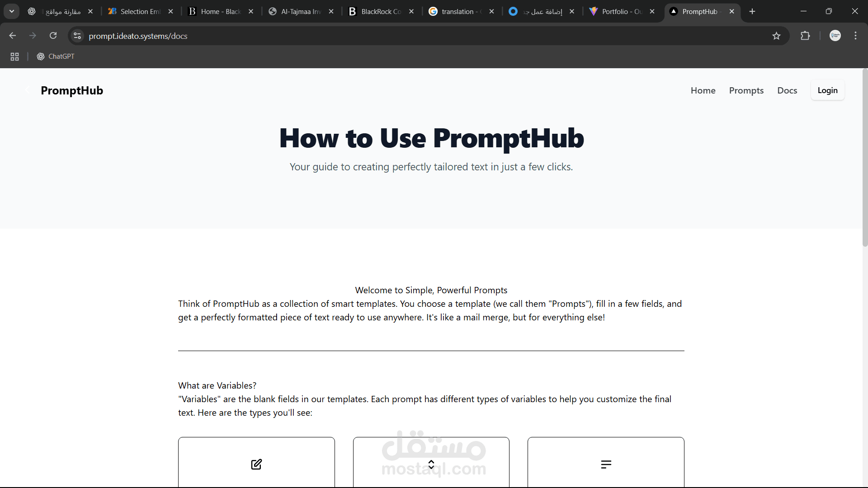Click the browser forward arrow
Screen dimensions: 868x488
coord(33,36)
